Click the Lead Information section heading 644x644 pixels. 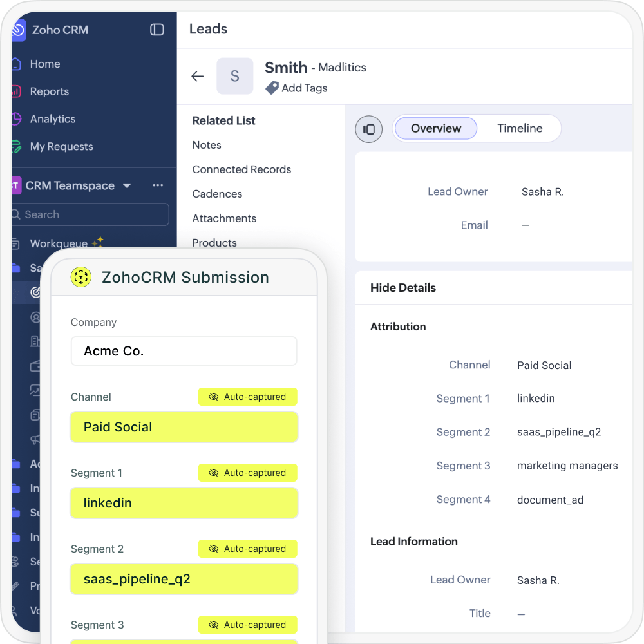(413, 542)
